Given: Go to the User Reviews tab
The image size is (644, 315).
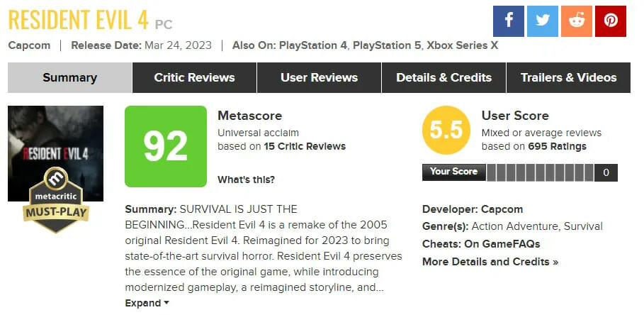Looking at the screenshot, I should coord(319,77).
